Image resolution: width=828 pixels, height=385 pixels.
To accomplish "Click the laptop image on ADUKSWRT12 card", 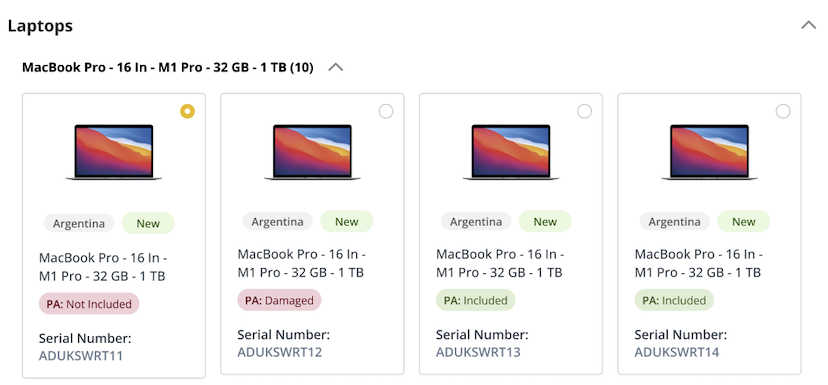I will (313, 152).
